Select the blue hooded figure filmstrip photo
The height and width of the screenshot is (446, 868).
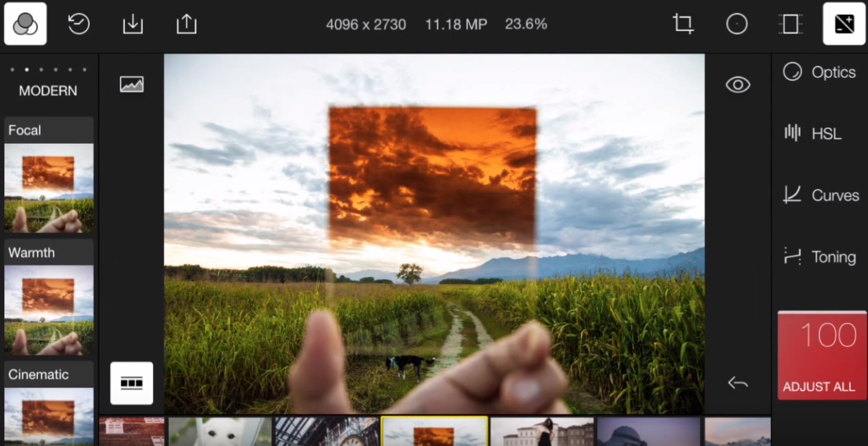649,432
